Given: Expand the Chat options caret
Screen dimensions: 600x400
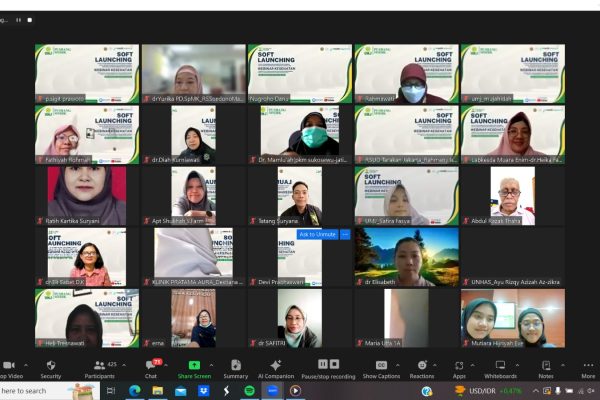Looking at the screenshot, I should [166, 366].
